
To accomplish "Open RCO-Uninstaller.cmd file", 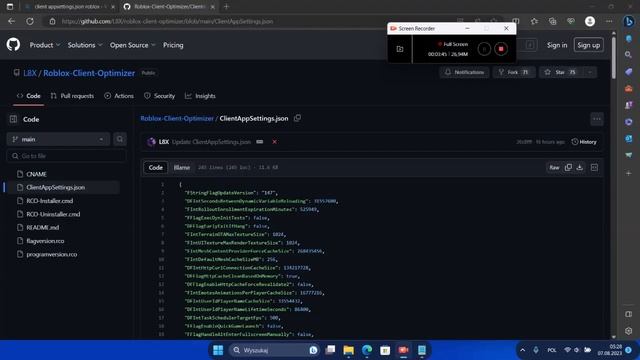I will [53, 214].
